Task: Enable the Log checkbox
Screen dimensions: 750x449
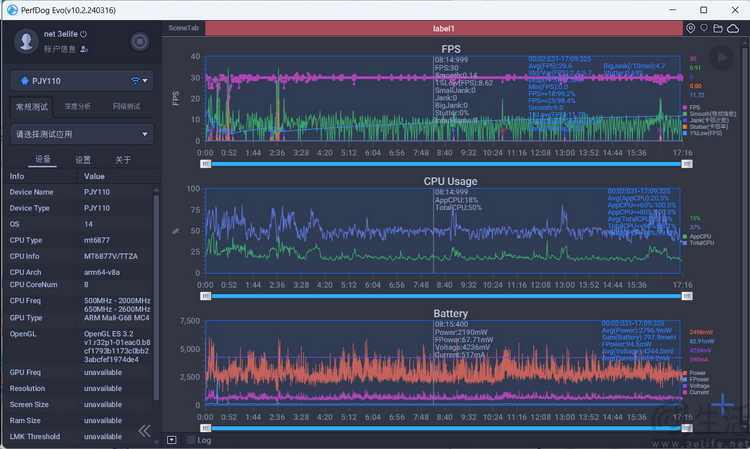Action: tap(191, 440)
